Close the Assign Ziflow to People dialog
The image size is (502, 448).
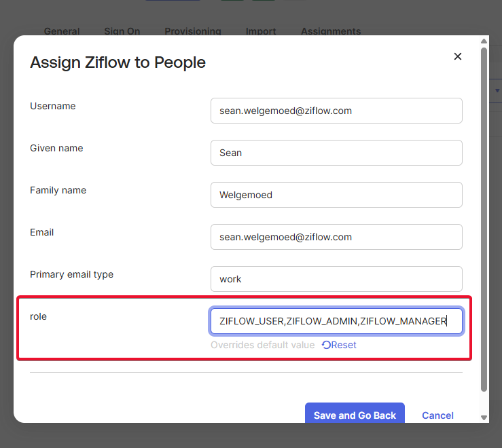457,56
